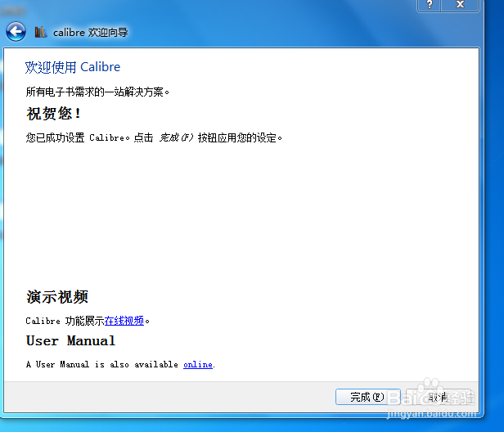Click the 取消 cancel button
Image resolution: width=504 pixels, height=432 pixels.
tap(439, 397)
